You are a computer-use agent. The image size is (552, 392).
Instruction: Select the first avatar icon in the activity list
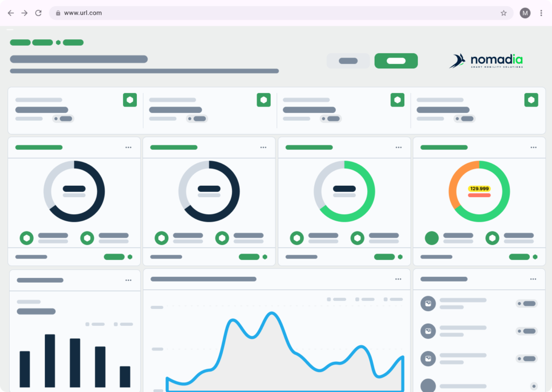[x=427, y=303]
